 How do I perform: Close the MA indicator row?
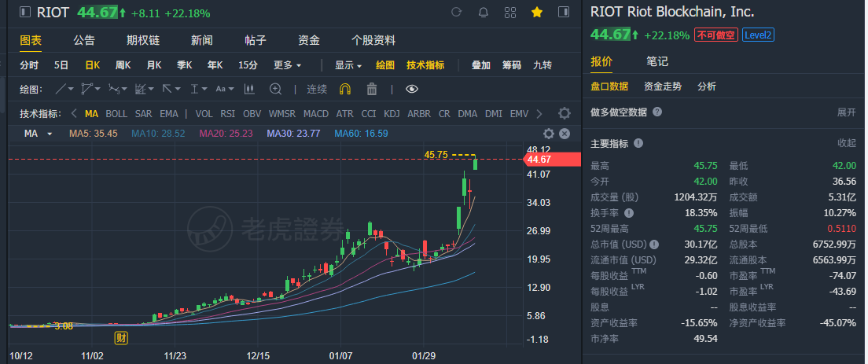[x=564, y=134]
